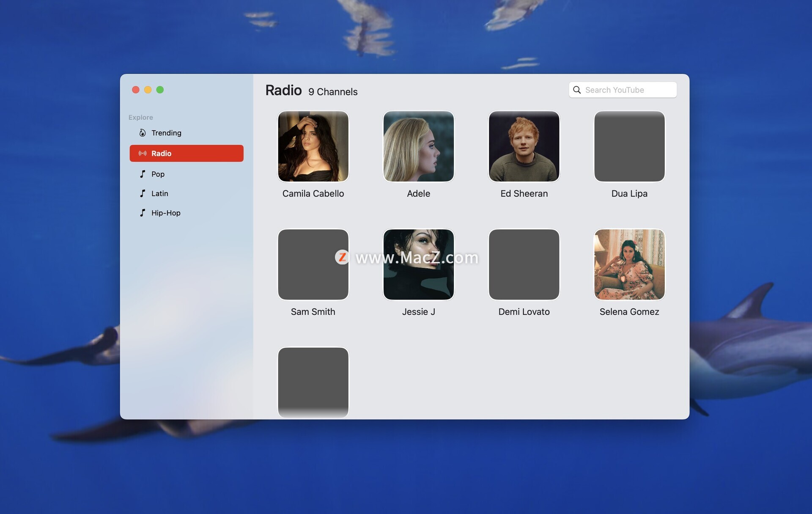This screenshot has width=812, height=514.
Task: Open the Selena Gomez channel thumbnail
Action: (629, 264)
